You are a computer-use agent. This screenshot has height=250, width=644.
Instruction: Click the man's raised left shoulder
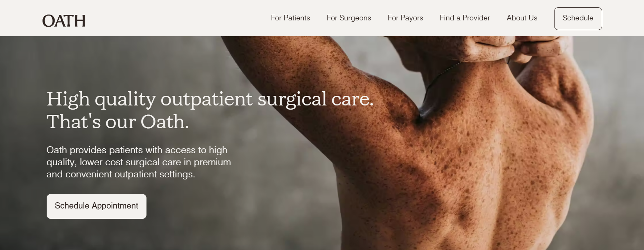[390, 104]
